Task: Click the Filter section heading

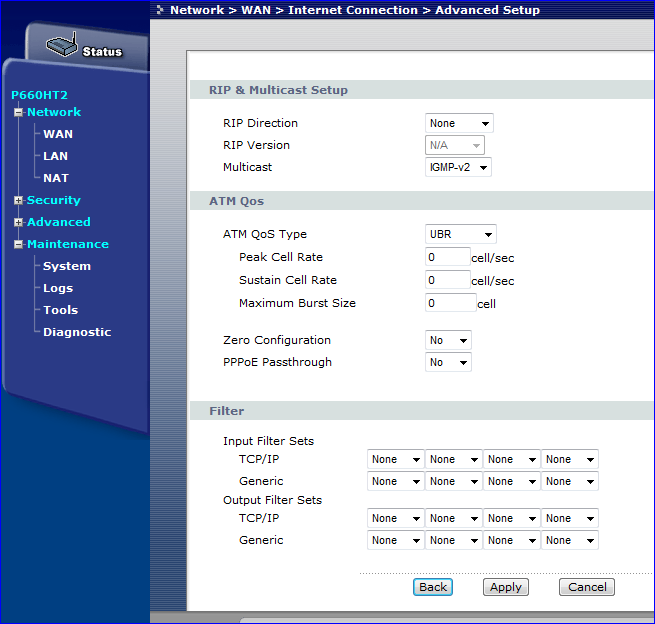Action: 226,411
